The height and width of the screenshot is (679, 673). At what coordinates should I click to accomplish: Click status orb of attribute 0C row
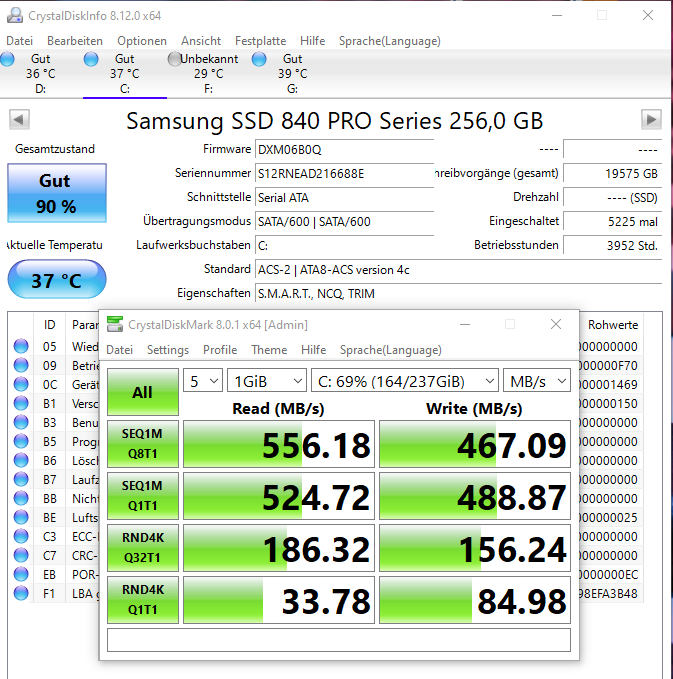[21, 384]
